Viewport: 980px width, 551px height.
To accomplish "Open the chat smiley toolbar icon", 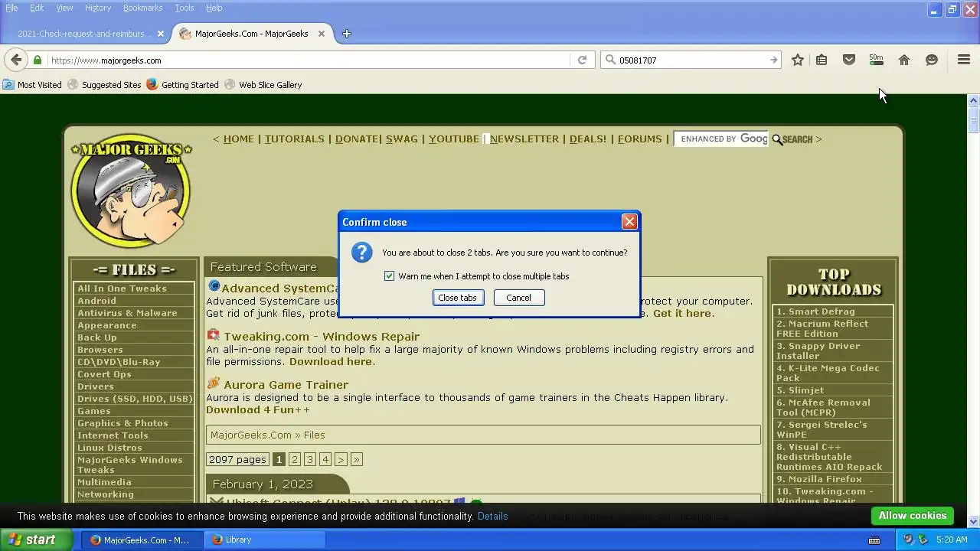I will [932, 60].
